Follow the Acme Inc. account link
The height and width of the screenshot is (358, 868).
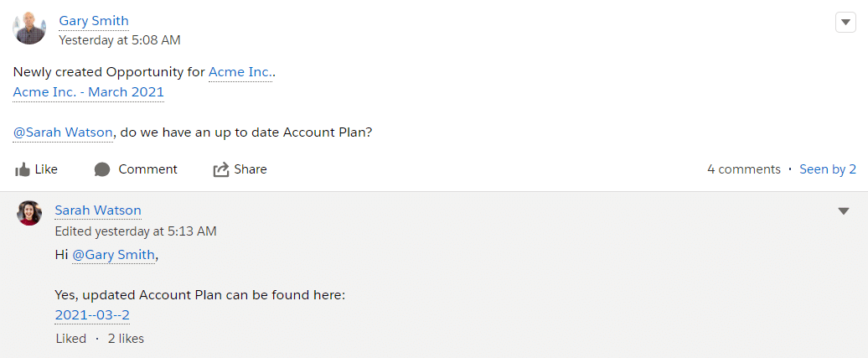[x=240, y=72]
